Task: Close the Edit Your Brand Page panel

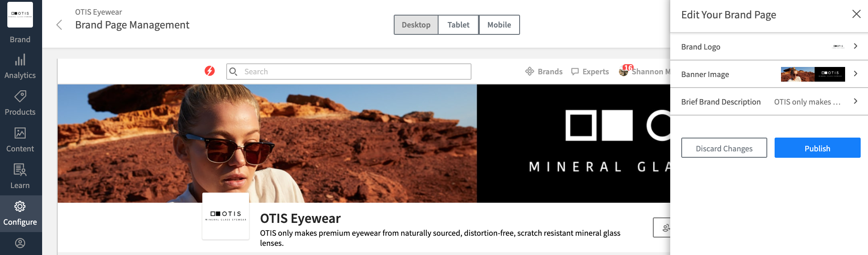Action: 857,14
